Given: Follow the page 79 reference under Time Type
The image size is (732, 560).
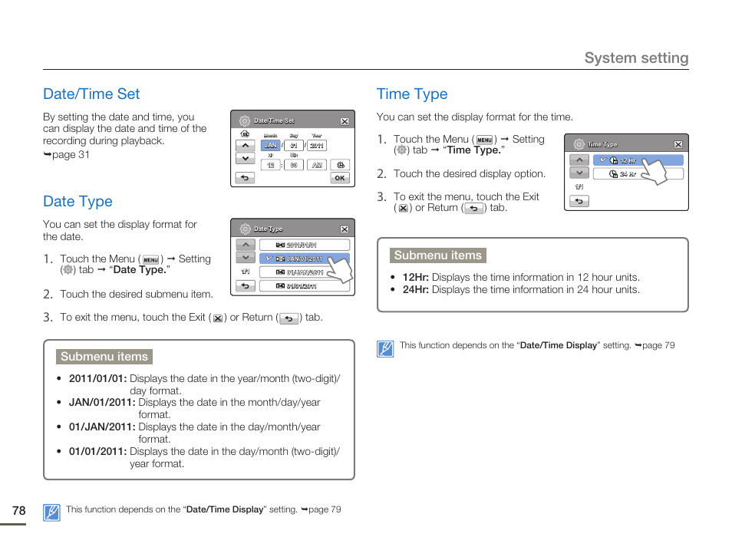Looking at the screenshot, I should [655, 345].
